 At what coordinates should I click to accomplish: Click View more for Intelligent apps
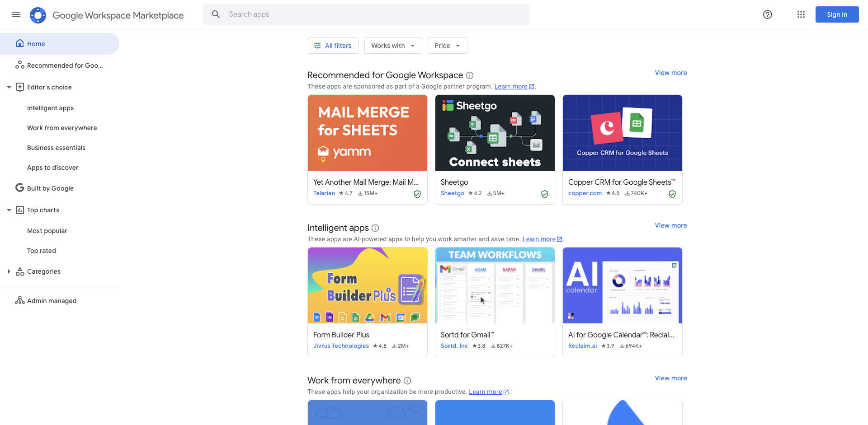[671, 225]
